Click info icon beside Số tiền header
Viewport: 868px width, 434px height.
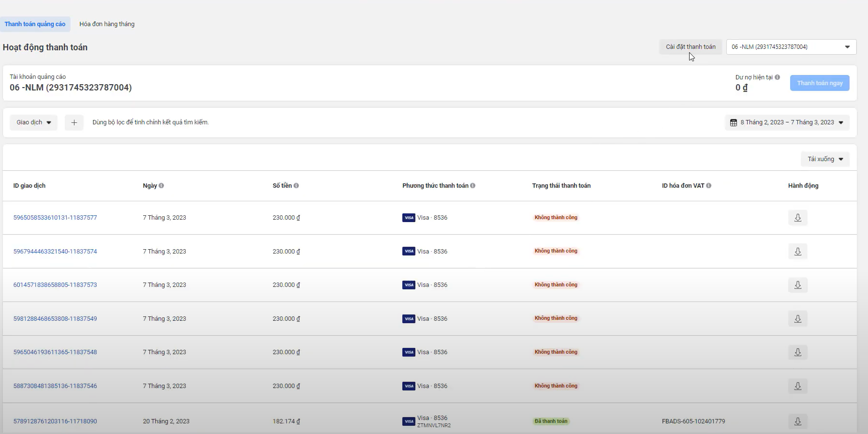tap(296, 186)
